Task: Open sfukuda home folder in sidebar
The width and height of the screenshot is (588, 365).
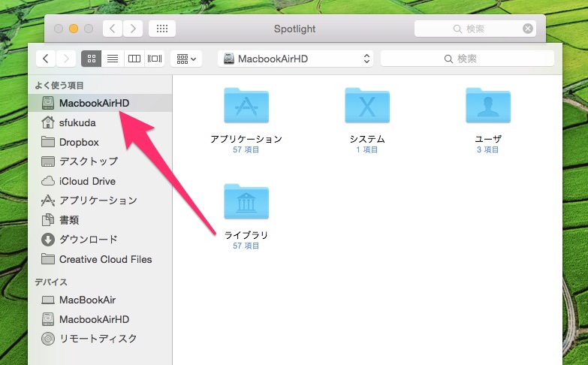Action: pos(100,122)
